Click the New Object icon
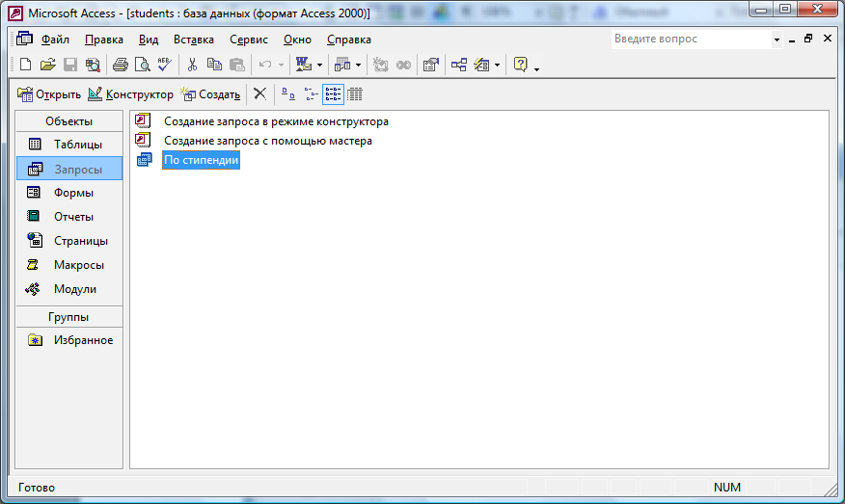The height and width of the screenshot is (504, 845). point(481,66)
